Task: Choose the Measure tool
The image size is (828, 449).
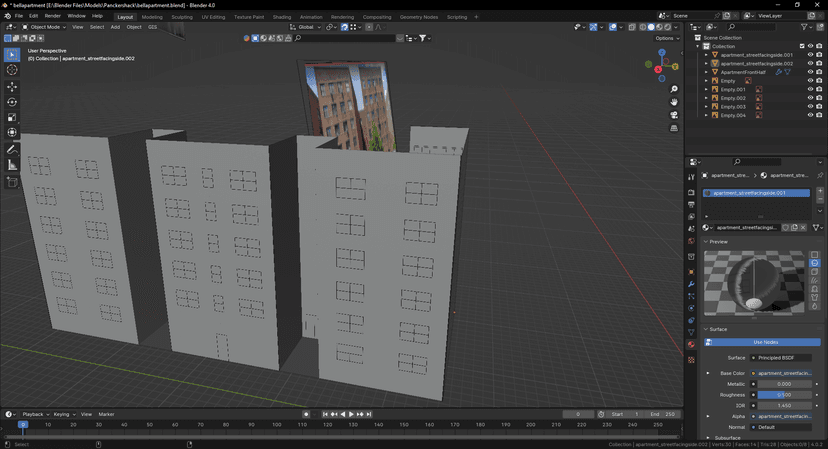Action: click(12, 165)
